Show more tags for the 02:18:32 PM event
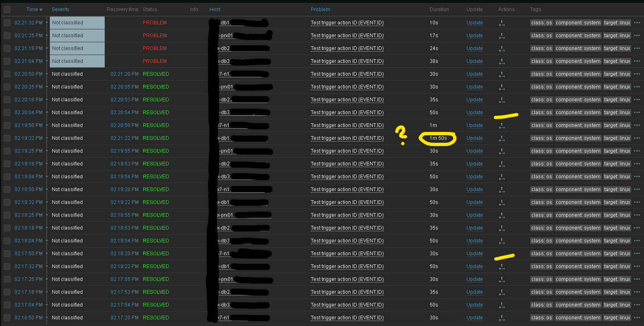 point(637,202)
